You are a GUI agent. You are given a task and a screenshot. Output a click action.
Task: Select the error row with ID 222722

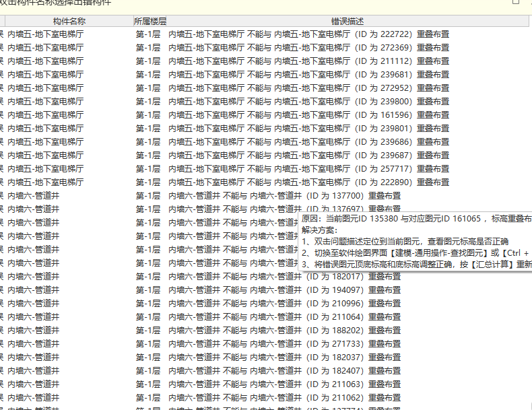coord(265,34)
